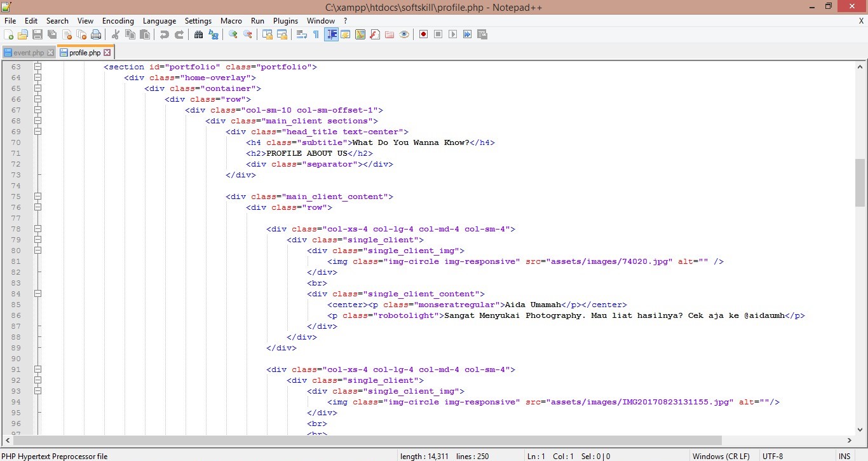Click the horizontal scrollbar thumb
The width and height of the screenshot is (868, 461).
coord(367,440)
